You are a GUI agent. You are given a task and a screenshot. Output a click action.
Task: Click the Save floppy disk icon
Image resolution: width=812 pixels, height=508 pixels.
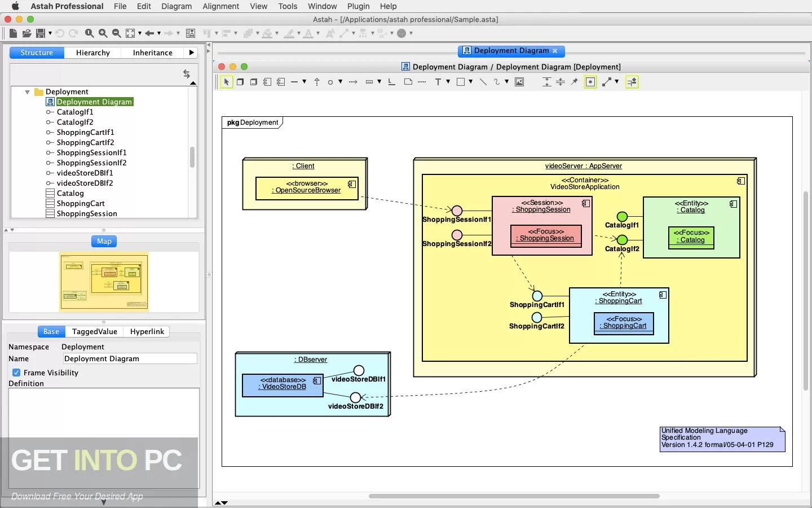tap(41, 33)
